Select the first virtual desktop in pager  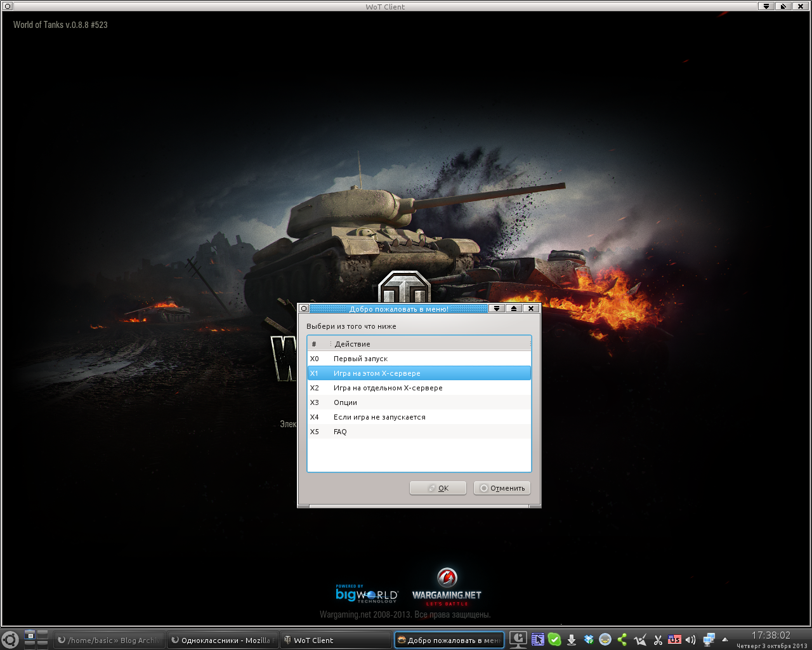[x=30, y=635]
